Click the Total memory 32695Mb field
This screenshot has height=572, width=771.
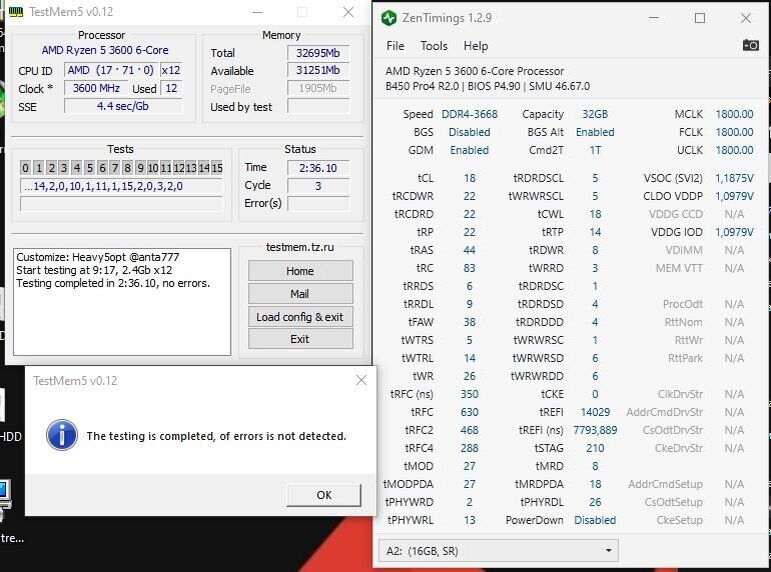coord(318,53)
